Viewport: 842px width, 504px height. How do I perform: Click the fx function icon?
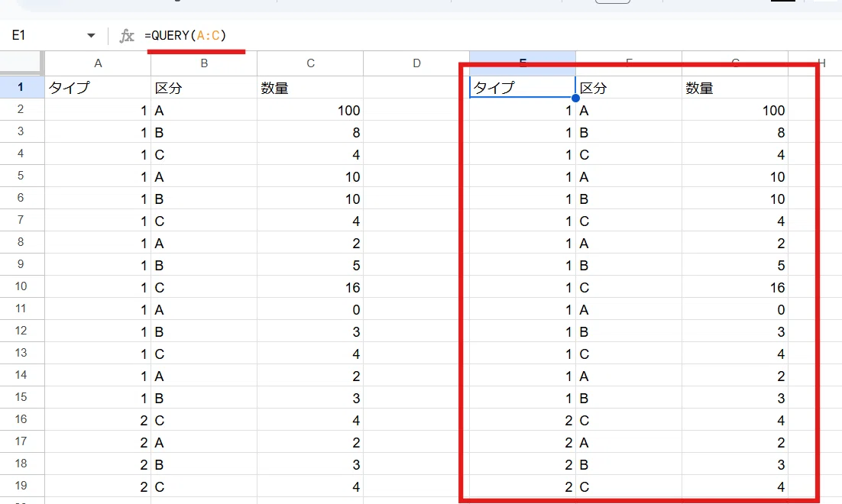[127, 35]
